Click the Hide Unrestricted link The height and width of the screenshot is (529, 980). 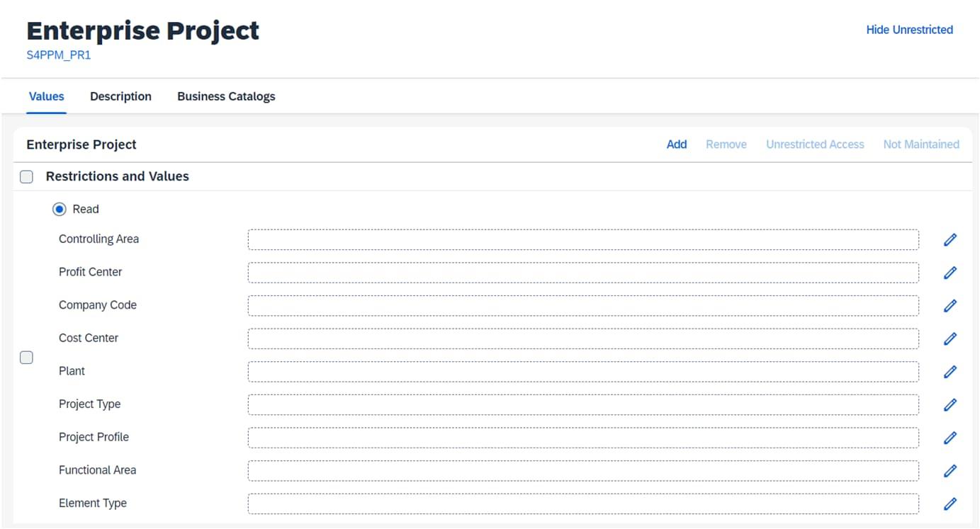pos(909,30)
